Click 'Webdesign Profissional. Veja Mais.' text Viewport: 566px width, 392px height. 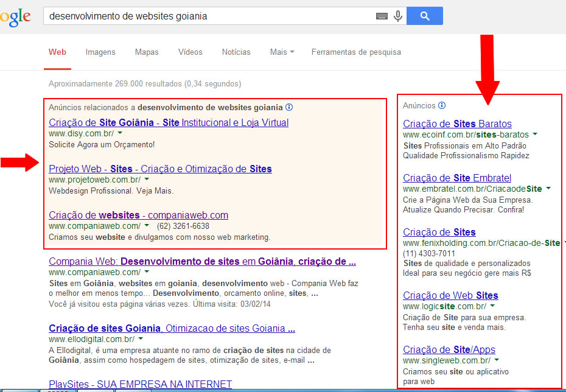(x=111, y=191)
